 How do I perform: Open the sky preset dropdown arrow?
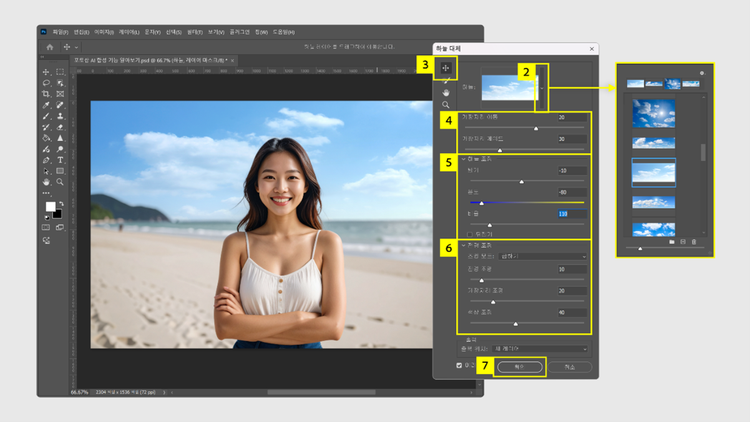[543, 88]
